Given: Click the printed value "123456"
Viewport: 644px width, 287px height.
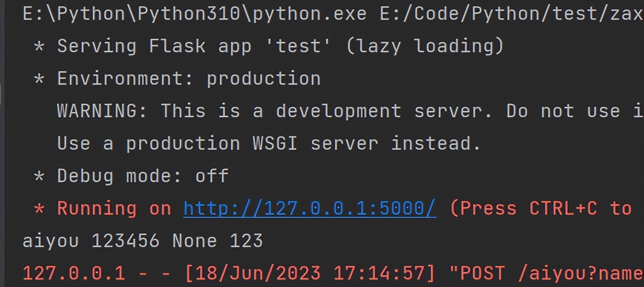Looking at the screenshot, I should click(x=126, y=241).
